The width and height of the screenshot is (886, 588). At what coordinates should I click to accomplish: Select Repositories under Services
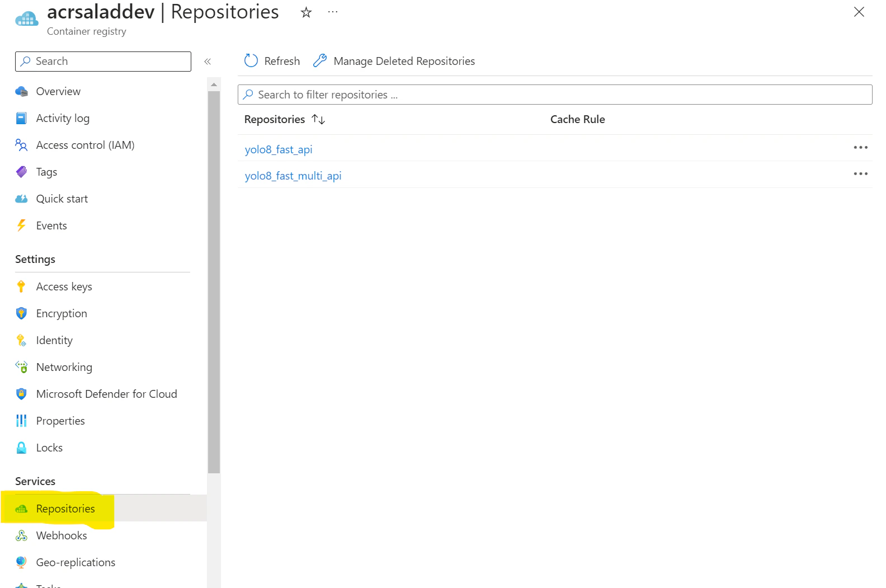click(x=65, y=509)
